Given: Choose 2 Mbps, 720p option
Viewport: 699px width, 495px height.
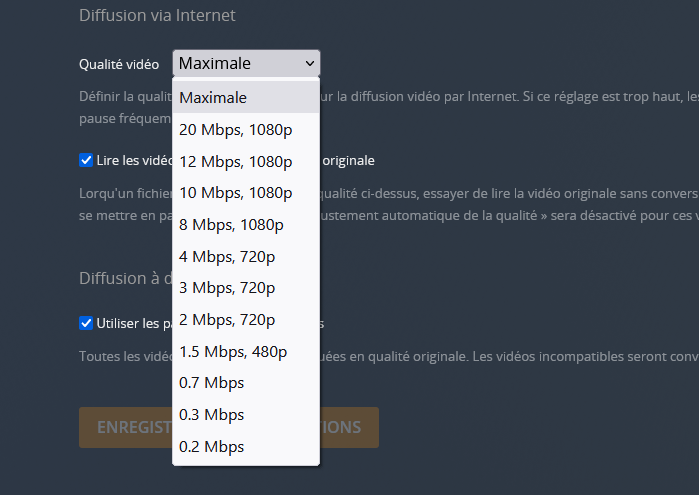Looking at the screenshot, I should pos(246,320).
